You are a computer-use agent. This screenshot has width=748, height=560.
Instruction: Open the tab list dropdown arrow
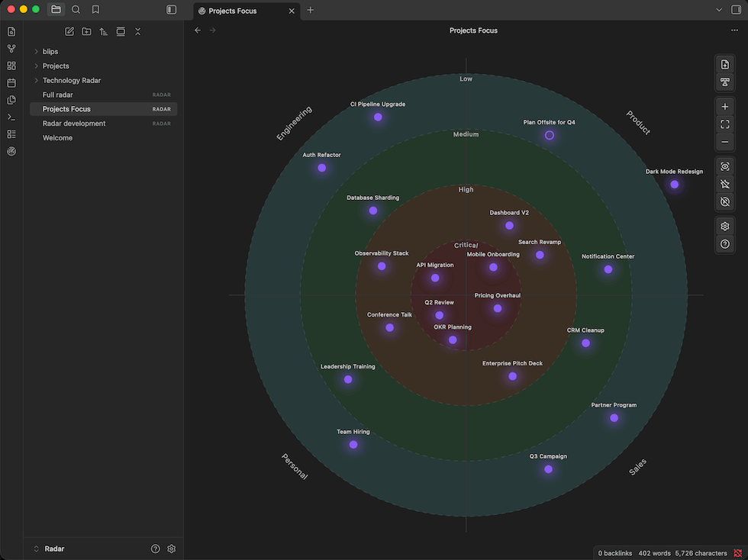point(719,10)
